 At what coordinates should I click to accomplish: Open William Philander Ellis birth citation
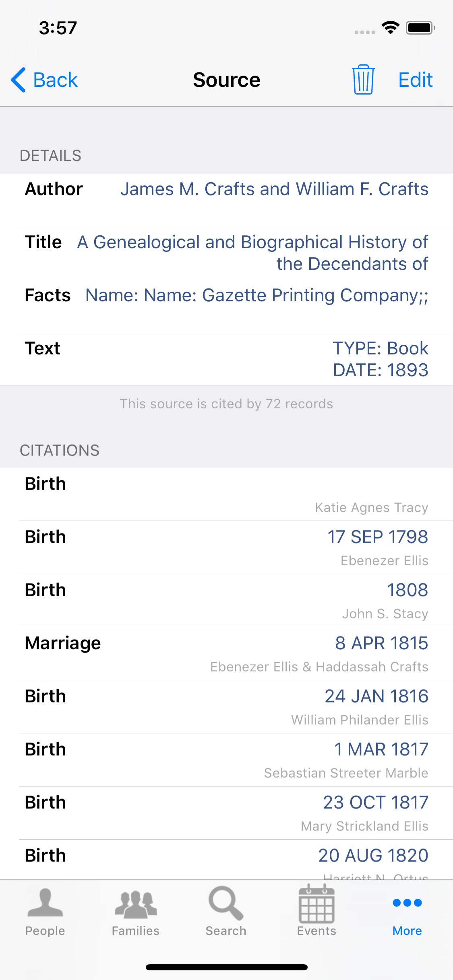point(226,707)
